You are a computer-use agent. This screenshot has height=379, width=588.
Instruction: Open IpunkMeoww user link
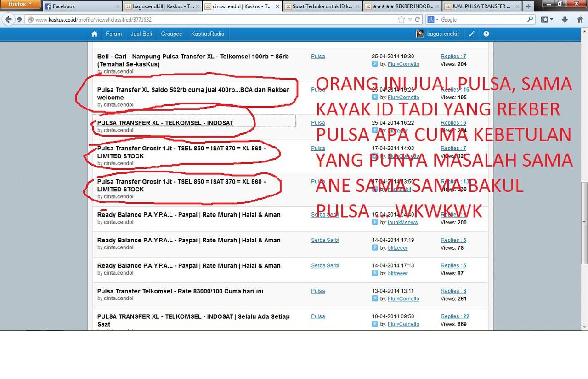(403, 222)
